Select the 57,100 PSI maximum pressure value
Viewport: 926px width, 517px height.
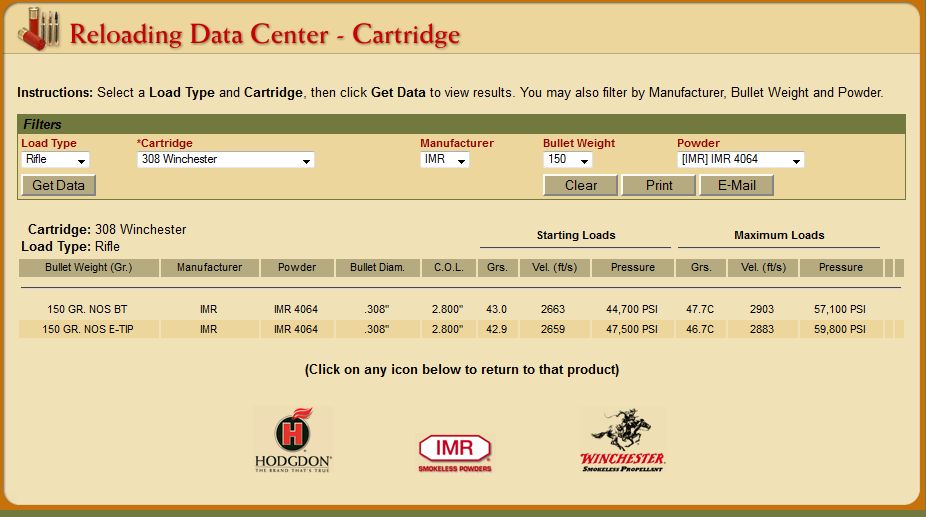pyautogui.click(x=840, y=309)
